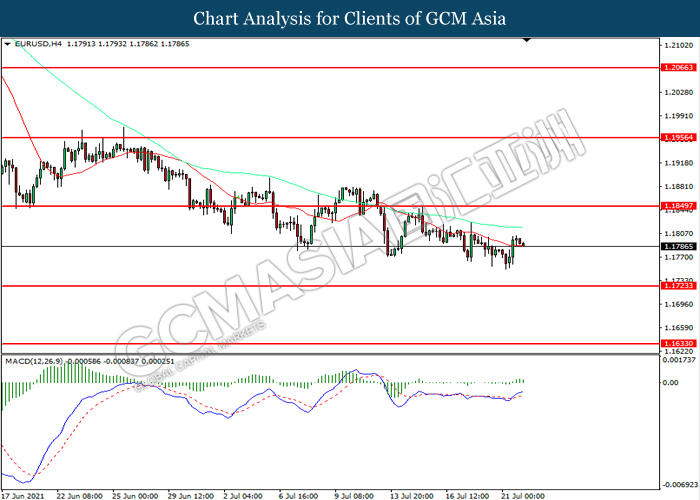Click the chart shift black triangle marker
Screen dimensions: 700x500
(527, 40)
